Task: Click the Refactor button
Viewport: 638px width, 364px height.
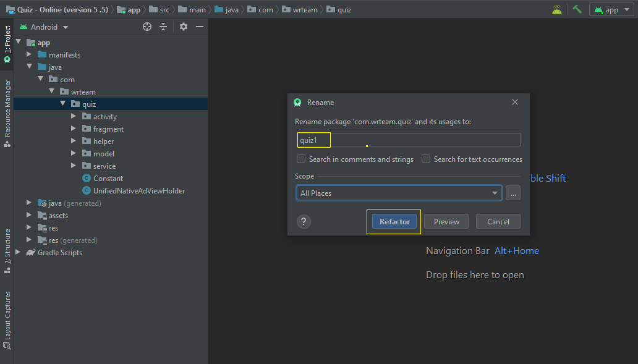Action: point(394,222)
